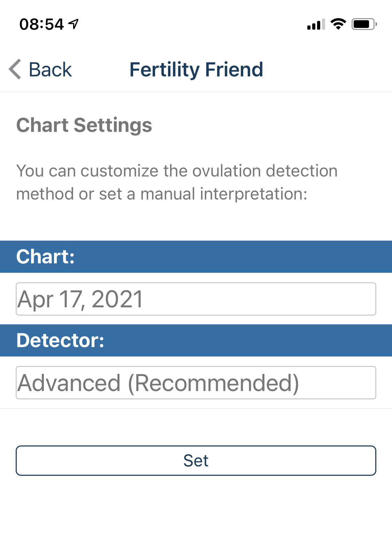Tap the 08:54 clock in status bar
This screenshot has width=392, height=533.
(x=42, y=24)
